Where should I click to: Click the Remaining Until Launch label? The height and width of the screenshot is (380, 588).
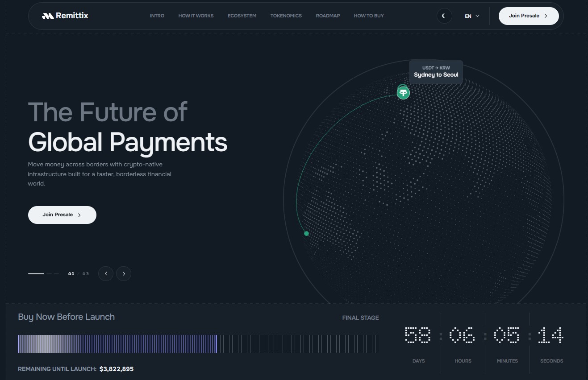57,369
